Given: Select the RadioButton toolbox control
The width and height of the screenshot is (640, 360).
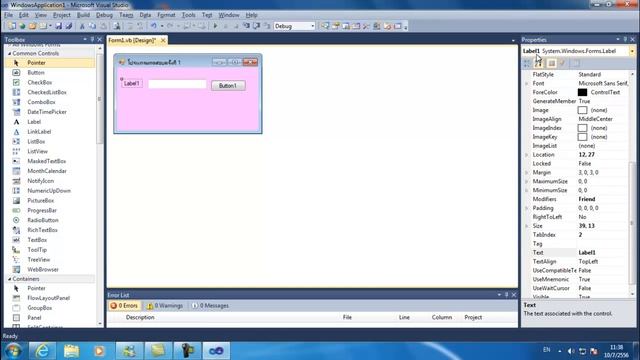Looking at the screenshot, I should point(43,220).
